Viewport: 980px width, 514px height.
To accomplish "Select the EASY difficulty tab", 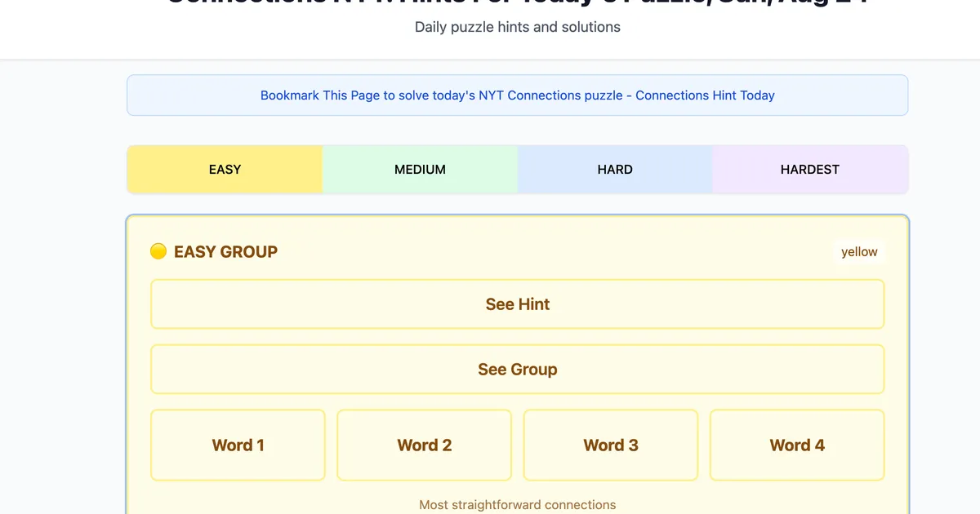I will tap(225, 169).
